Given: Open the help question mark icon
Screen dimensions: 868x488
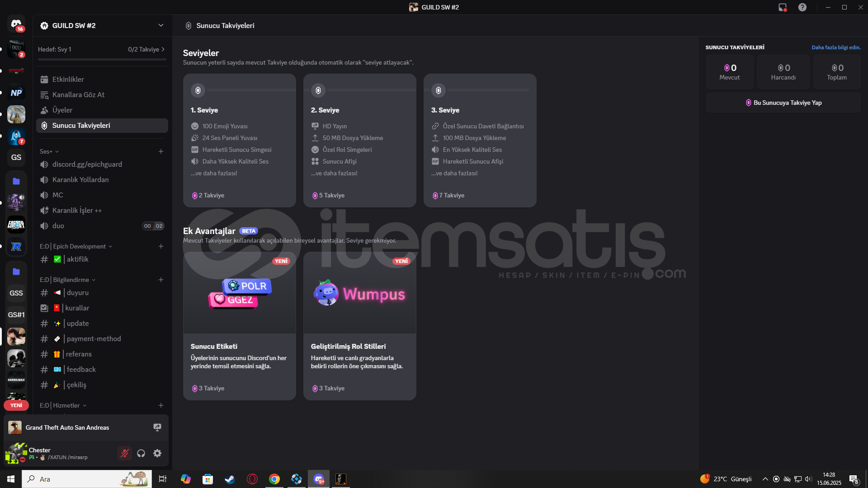Looking at the screenshot, I should tap(802, 7).
